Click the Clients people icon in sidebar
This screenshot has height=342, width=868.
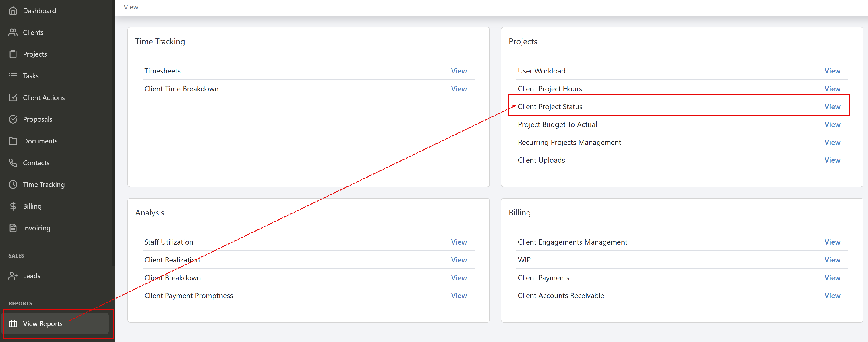click(13, 32)
